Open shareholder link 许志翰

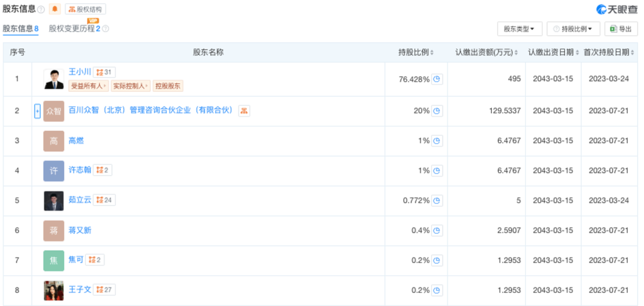[80, 170]
